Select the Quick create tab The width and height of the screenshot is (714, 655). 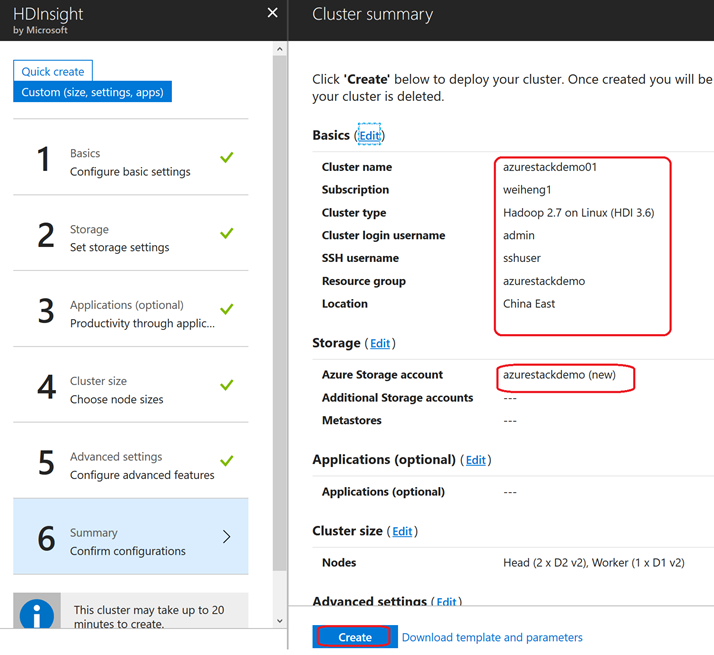point(53,71)
